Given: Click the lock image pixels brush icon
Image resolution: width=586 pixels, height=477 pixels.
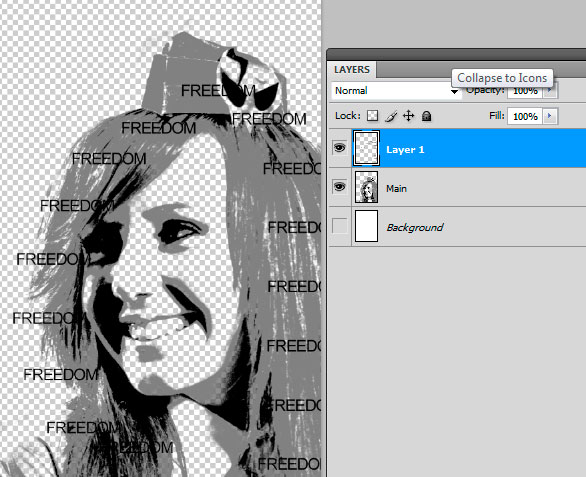Looking at the screenshot, I should pos(391,116).
